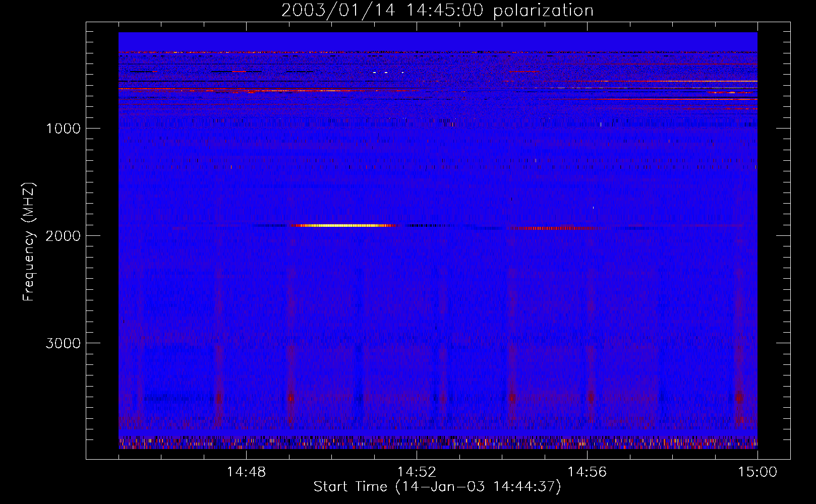
Task: Click the 15:00 time tick label
Action: [x=757, y=472]
